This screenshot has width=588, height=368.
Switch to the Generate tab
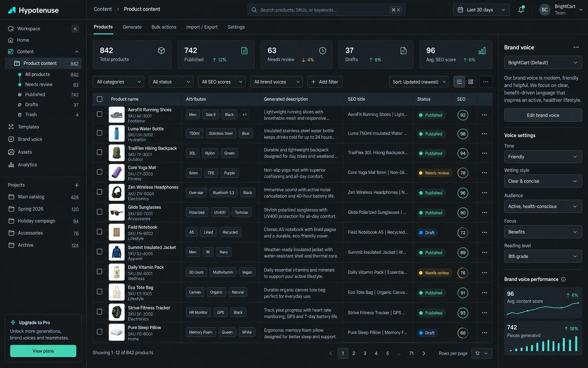coord(132,27)
